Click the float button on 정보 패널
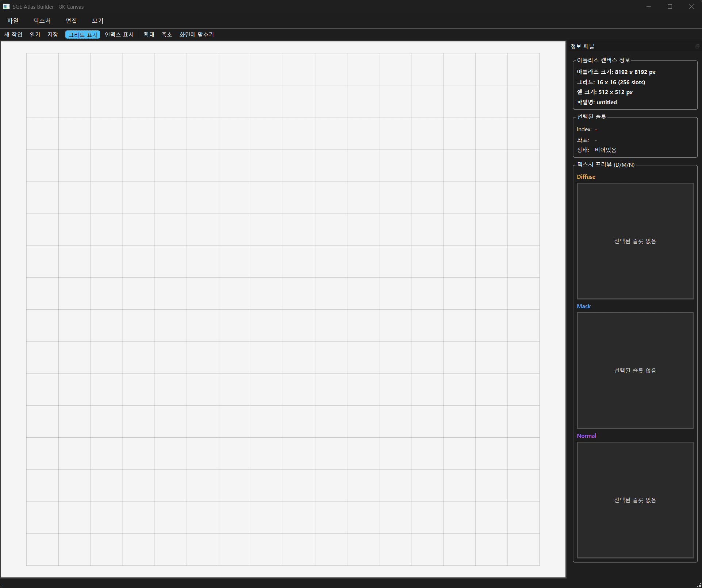This screenshot has width=702, height=588. 697,46
